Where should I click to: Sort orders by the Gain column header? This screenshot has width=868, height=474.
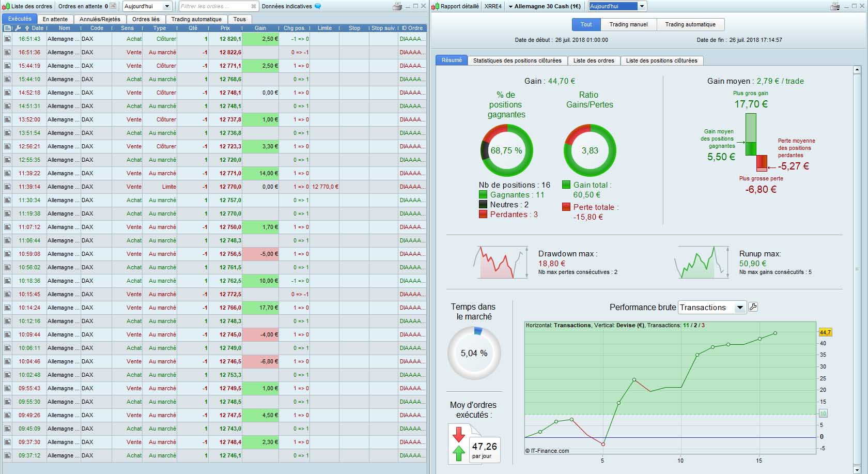260,28
